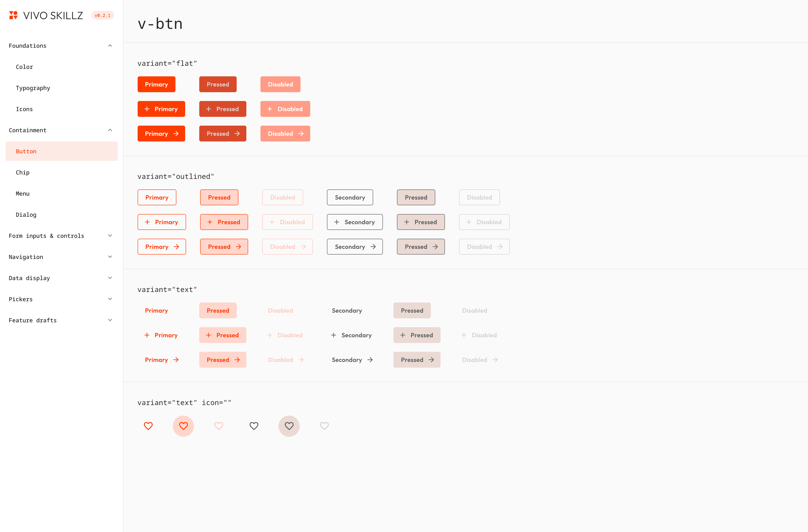The image size is (808, 532).
Task: Click text-variant pink Pressed button without icon
Action: click(x=218, y=310)
